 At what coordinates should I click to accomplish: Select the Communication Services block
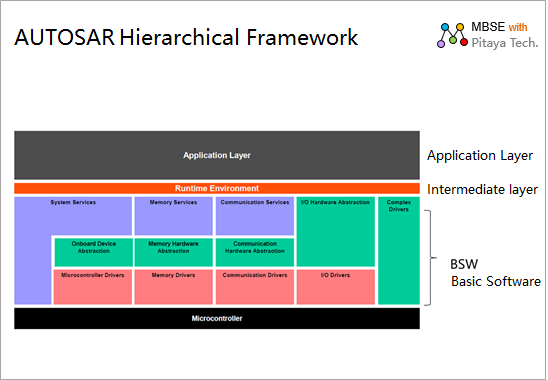[x=255, y=216]
